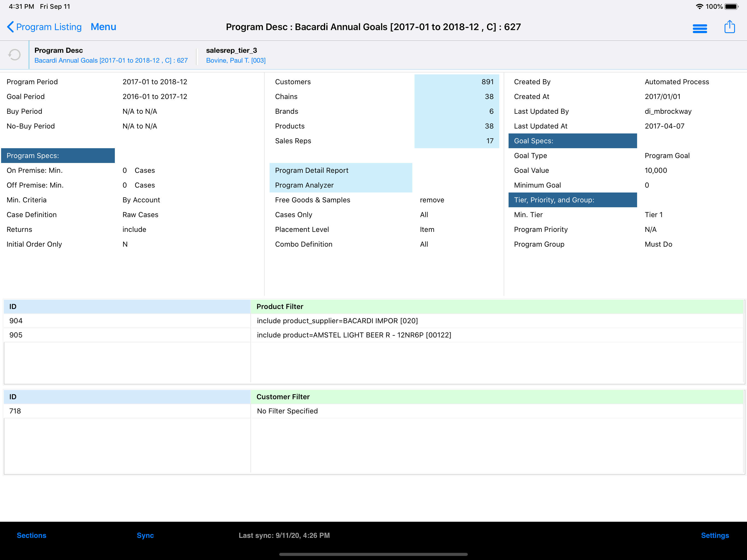
Task: Click Free Goods & Samples remove value
Action: [432, 200]
